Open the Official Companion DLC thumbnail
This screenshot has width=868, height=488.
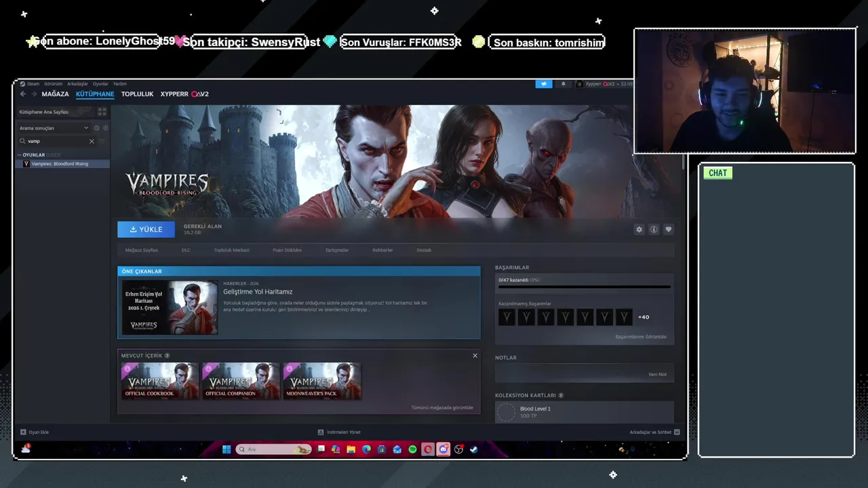(241, 381)
